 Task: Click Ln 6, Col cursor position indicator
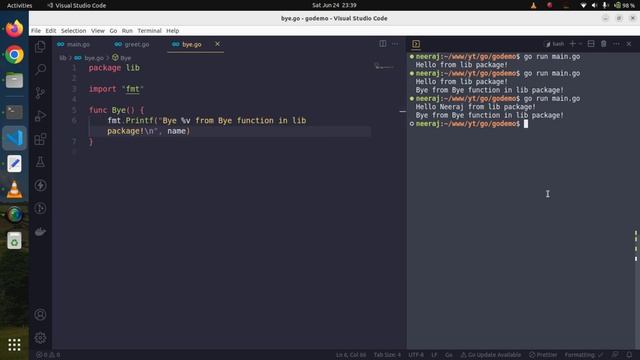coord(351,355)
